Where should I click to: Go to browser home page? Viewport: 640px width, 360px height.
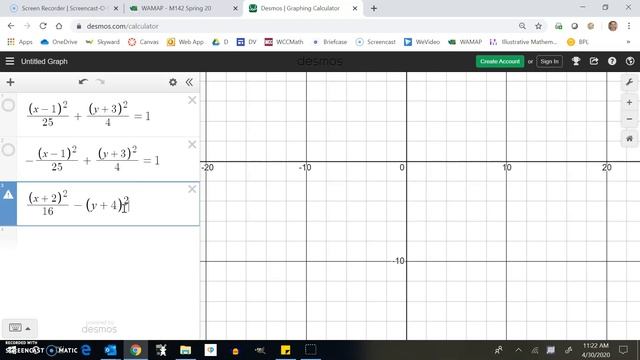pyautogui.click(x=59, y=26)
